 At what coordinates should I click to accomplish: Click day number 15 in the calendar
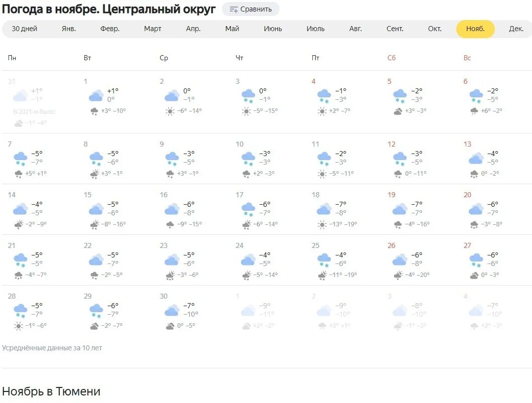(x=87, y=195)
